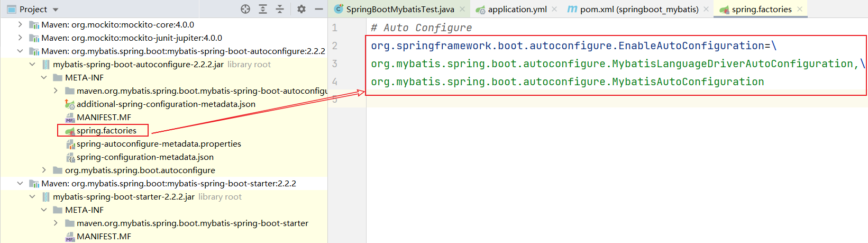Select spring-configuration-metadata.json file
This screenshot has width=868, height=243.
(145, 157)
